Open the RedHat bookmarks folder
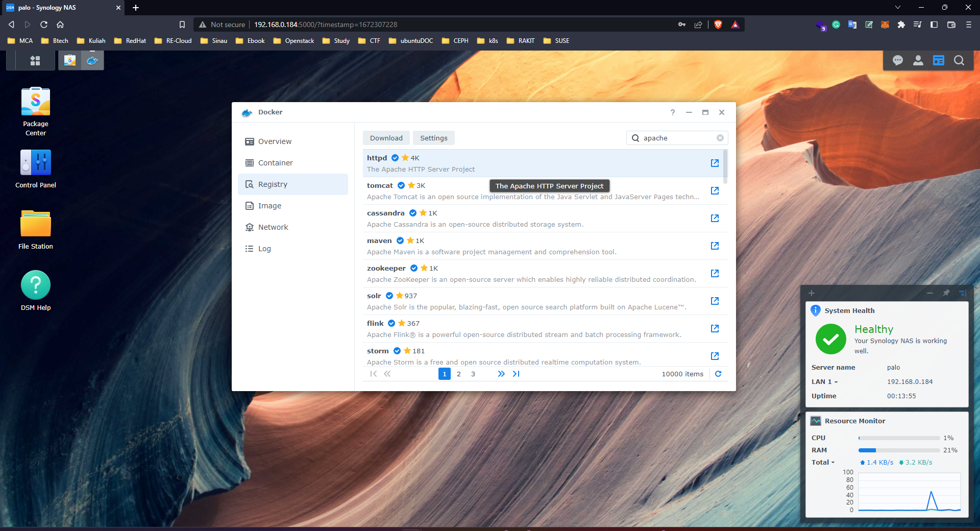The width and height of the screenshot is (980, 531). click(130, 41)
